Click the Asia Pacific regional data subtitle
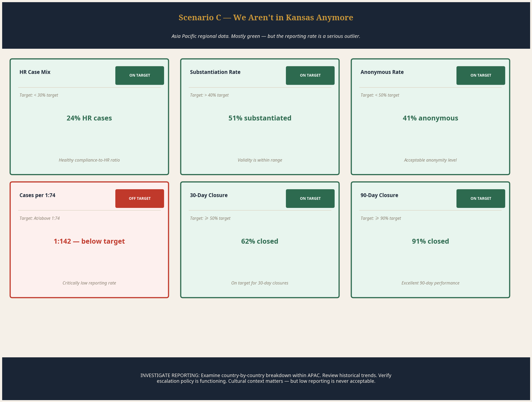532x402 pixels. pyautogui.click(x=266, y=36)
